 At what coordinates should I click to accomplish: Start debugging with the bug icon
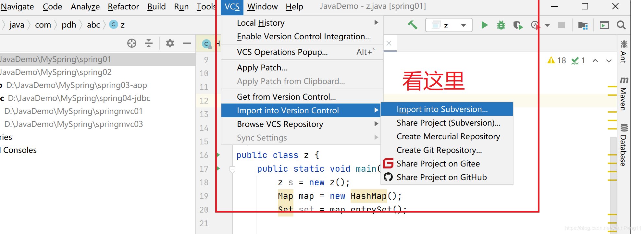(501, 25)
